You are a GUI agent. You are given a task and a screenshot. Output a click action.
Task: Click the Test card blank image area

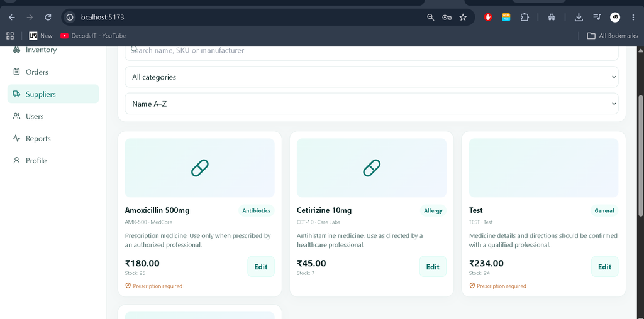(x=544, y=168)
